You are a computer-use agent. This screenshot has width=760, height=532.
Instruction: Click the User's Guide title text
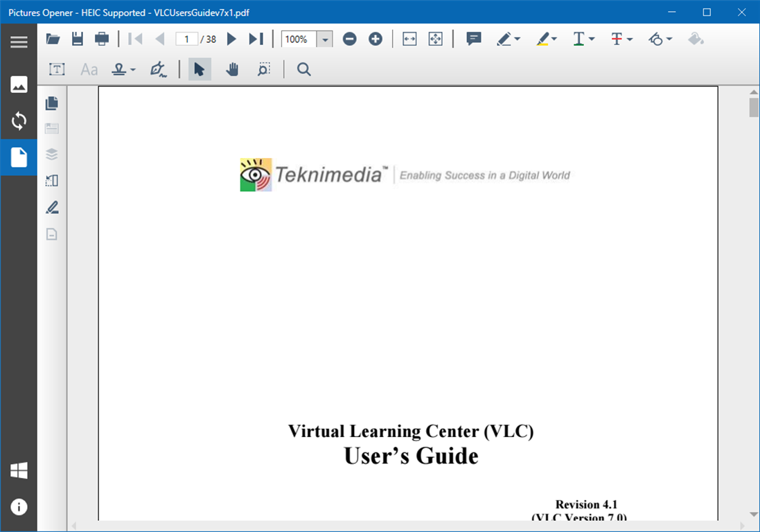pos(411,456)
